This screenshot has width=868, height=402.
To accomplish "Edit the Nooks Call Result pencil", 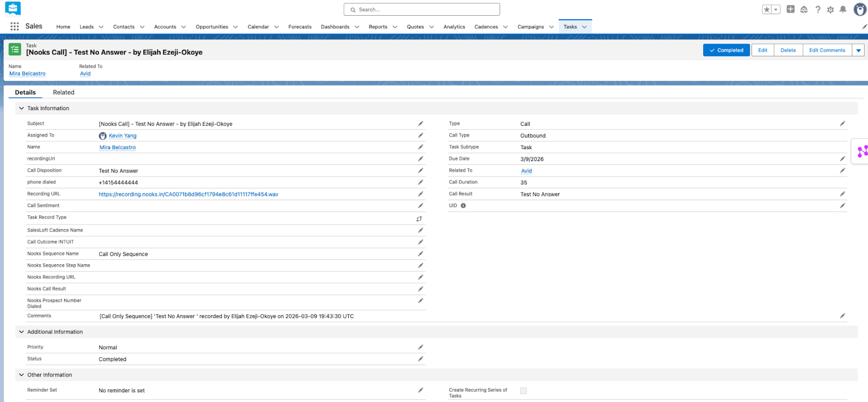I will (420, 289).
